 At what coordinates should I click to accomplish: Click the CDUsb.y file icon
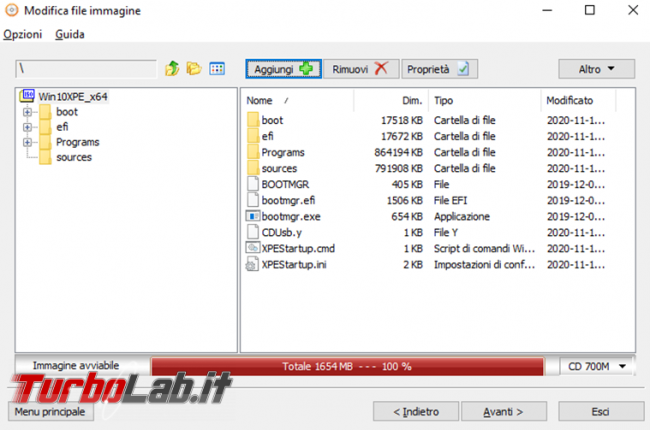click(253, 232)
